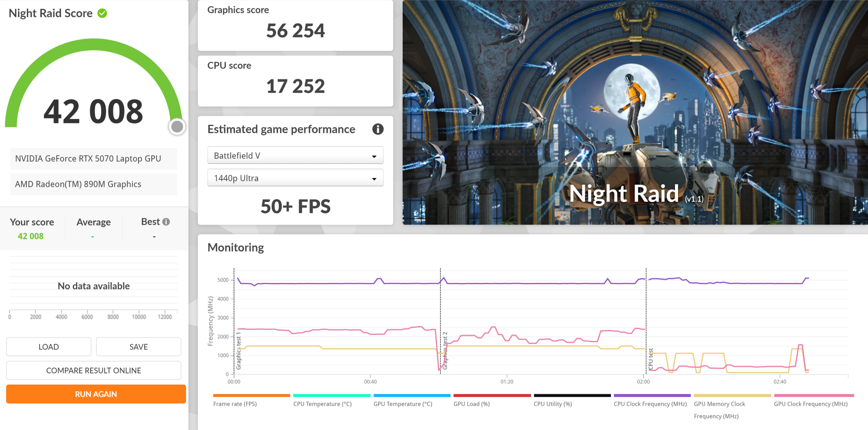
Task: Click the LOAD button
Action: 49,347
